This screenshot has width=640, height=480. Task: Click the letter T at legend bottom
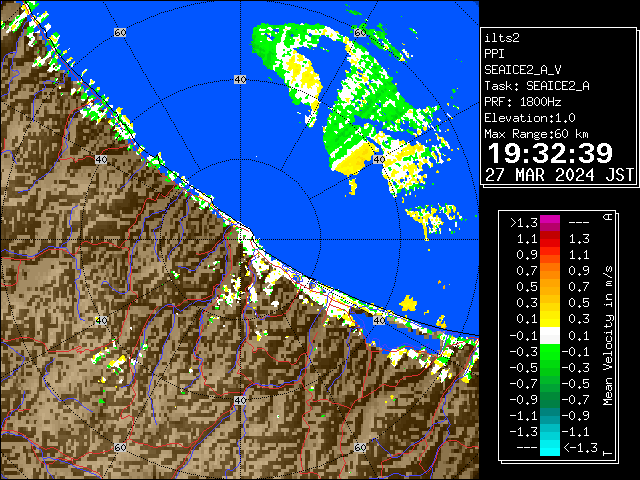coord(608,453)
